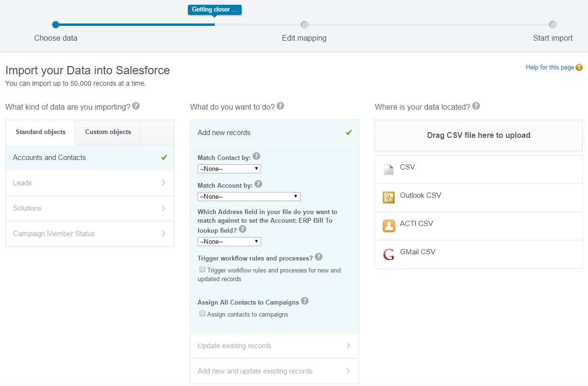This screenshot has height=386, width=588.
Task: Open the Match Account by dropdown
Action: (x=249, y=196)
